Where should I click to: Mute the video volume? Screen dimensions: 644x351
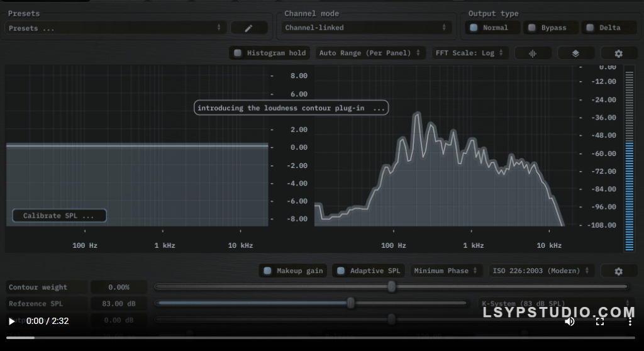coord(570,321)
